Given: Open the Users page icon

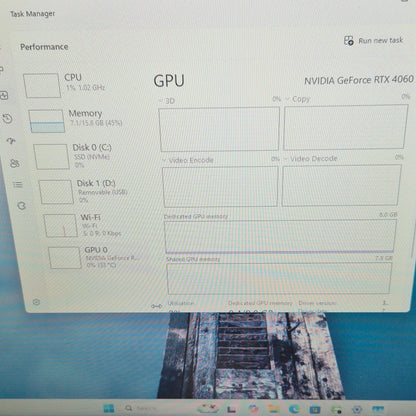Looking at the screenshot, I should click(15, 163).
